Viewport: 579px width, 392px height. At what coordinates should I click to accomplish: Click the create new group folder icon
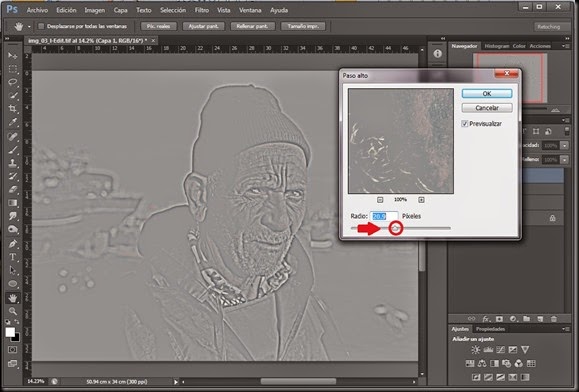[527, 319]
